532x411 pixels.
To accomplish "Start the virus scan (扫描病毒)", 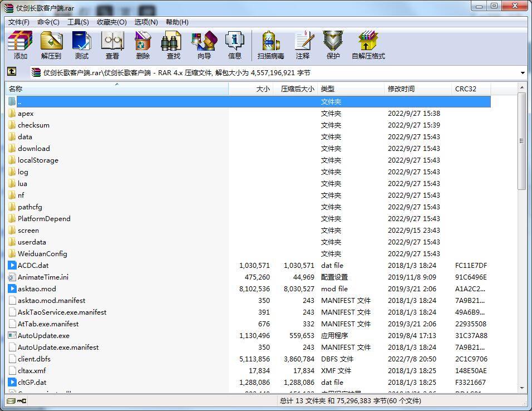I will coord(271,45).
